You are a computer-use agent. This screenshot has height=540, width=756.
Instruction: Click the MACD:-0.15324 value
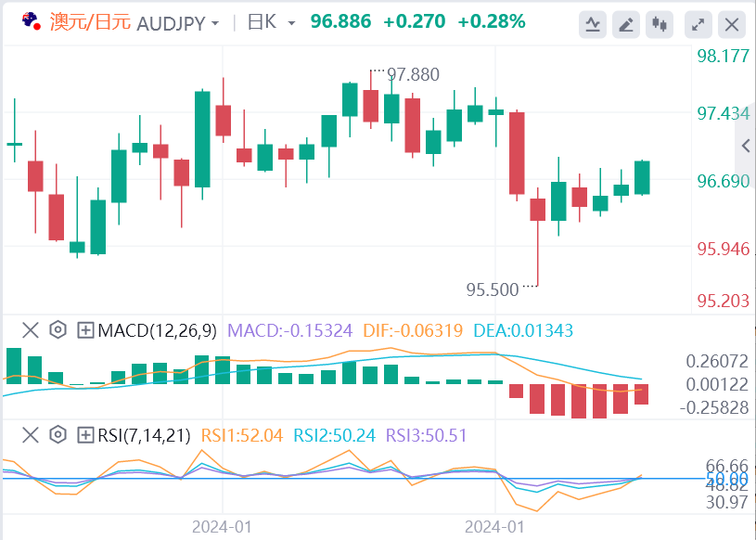[289, 330]
